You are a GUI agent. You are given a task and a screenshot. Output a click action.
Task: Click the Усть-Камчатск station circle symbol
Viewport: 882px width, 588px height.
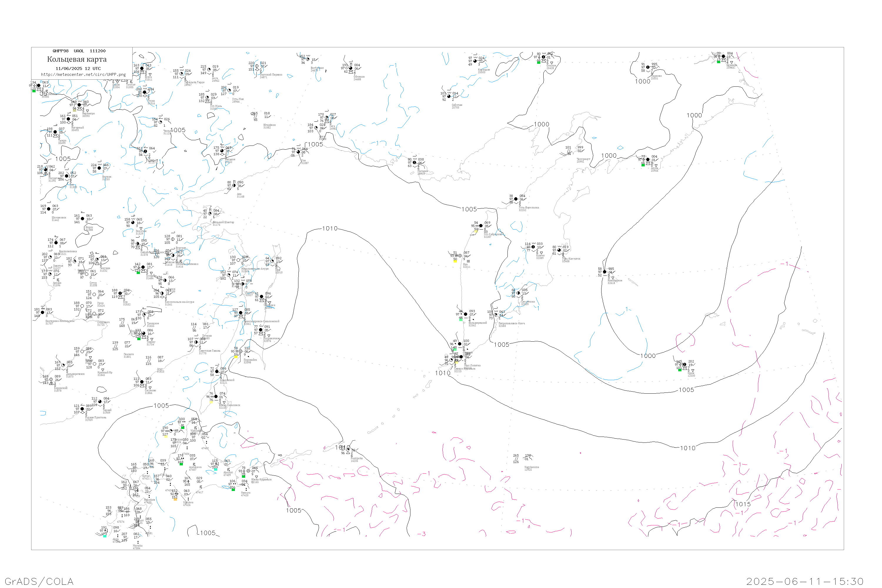tap(559, 250)
